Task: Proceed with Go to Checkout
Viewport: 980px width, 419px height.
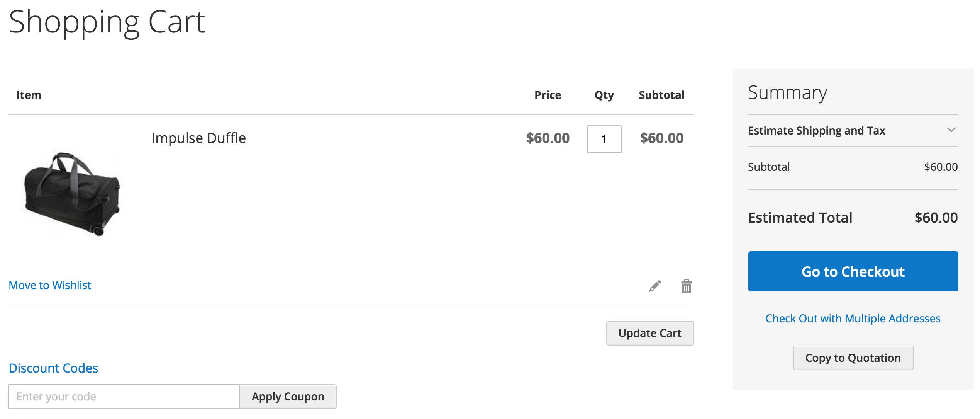Action: pyautogui.click(x=853, y=271)
